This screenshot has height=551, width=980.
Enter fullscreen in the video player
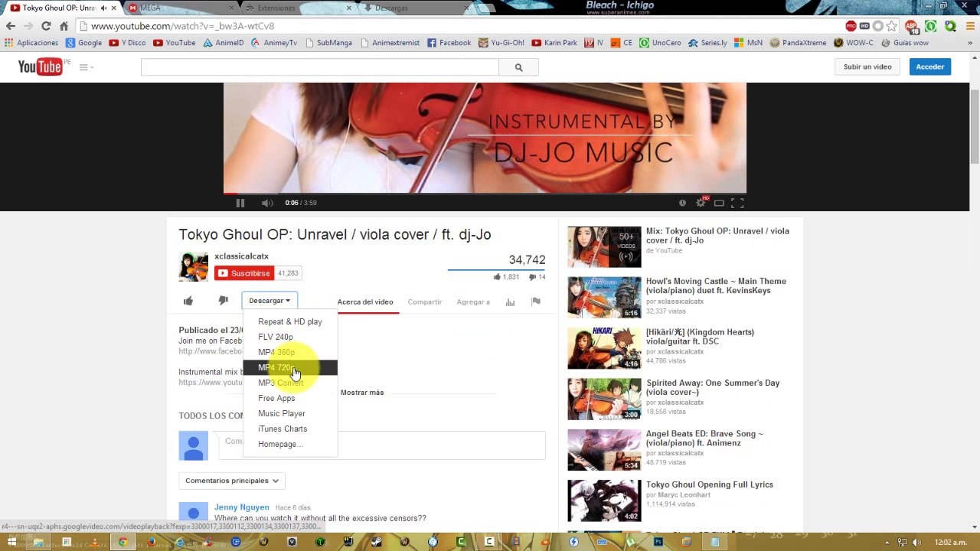click(737, 203)
